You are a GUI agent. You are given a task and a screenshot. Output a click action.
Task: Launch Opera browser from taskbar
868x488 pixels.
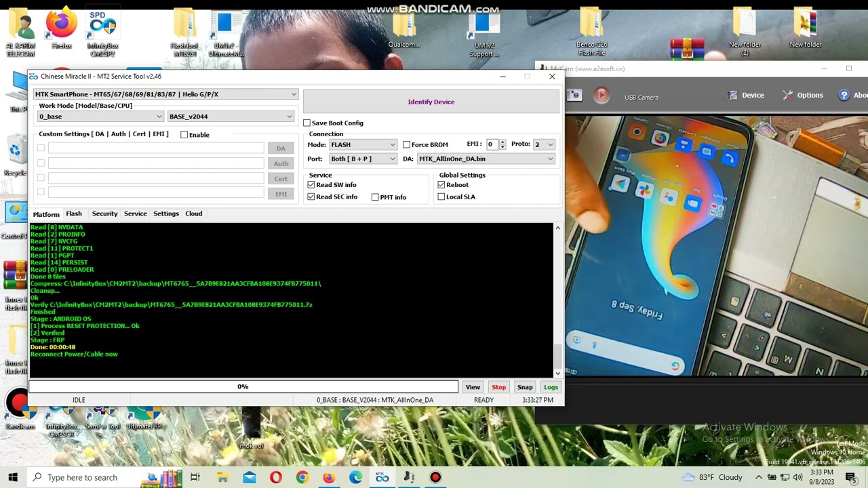point(275,477)
